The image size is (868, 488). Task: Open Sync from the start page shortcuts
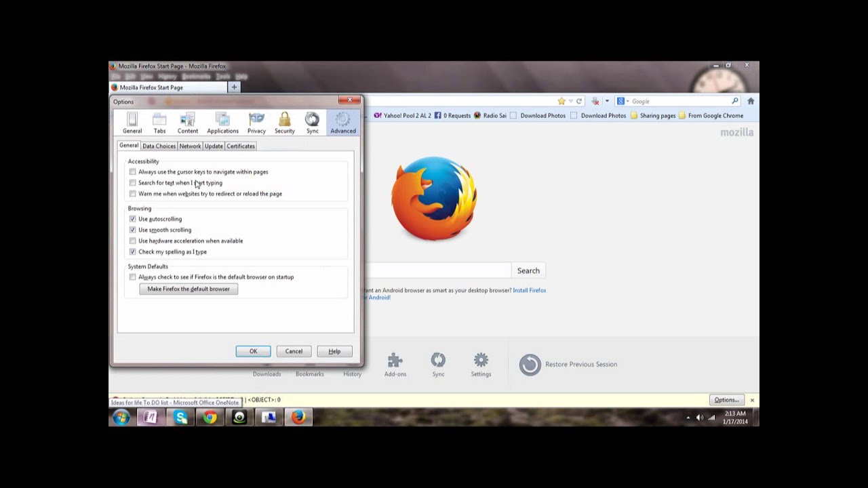(x=438, y=364)
